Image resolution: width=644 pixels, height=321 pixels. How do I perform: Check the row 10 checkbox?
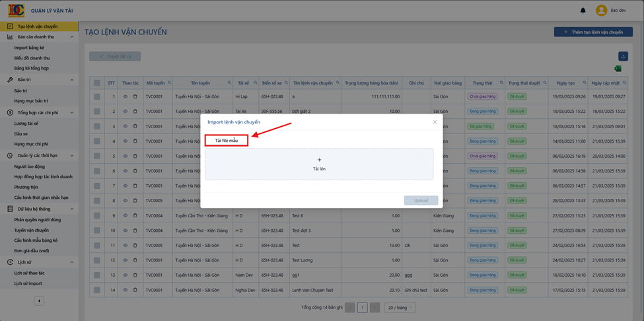pyautogui.click(x=97, y=231)
